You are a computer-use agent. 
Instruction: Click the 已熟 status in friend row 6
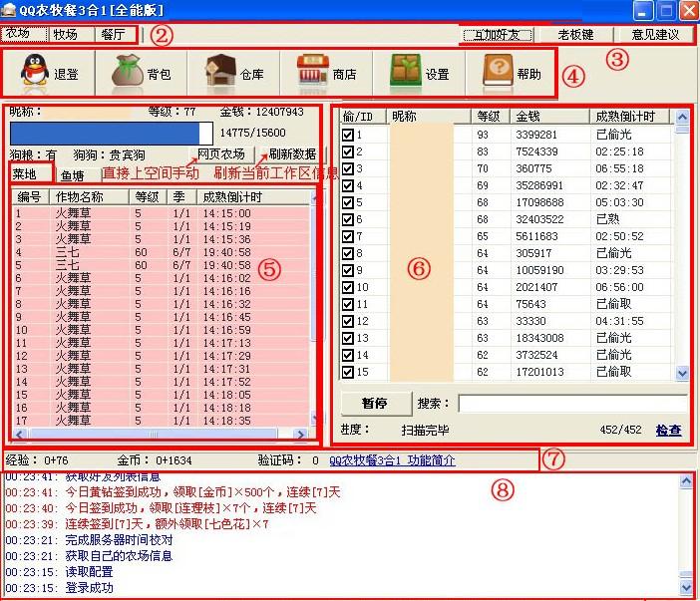[607, 219]
